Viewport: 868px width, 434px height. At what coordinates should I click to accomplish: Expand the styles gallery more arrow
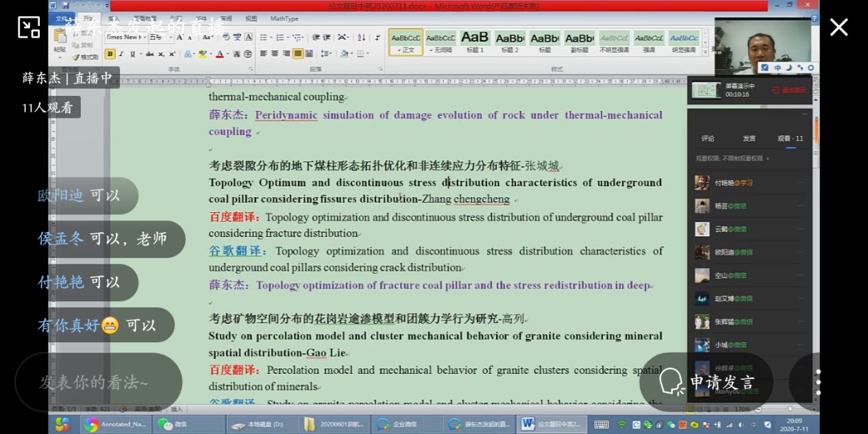pyautogui.click(x=704, y=51)
